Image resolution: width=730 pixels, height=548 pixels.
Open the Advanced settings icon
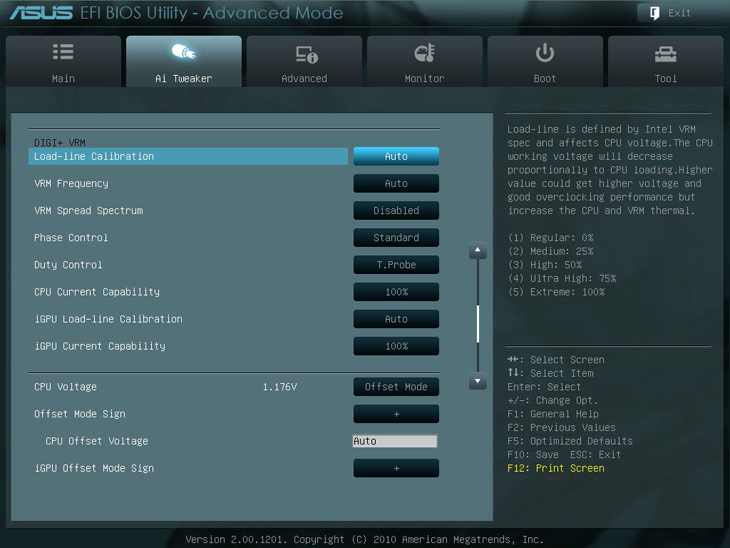305,53
